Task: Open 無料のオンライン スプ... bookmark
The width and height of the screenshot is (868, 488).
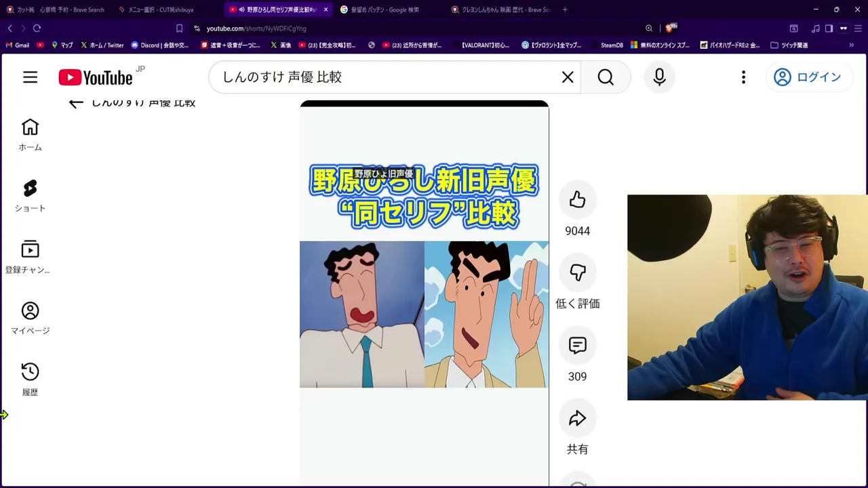Action: (660, 45)
